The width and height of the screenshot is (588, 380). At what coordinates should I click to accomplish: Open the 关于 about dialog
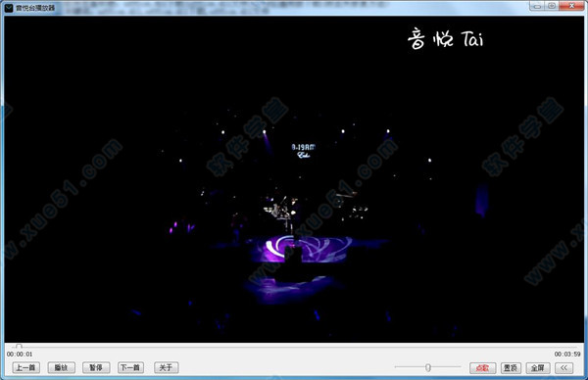click(x=167, y=367)
